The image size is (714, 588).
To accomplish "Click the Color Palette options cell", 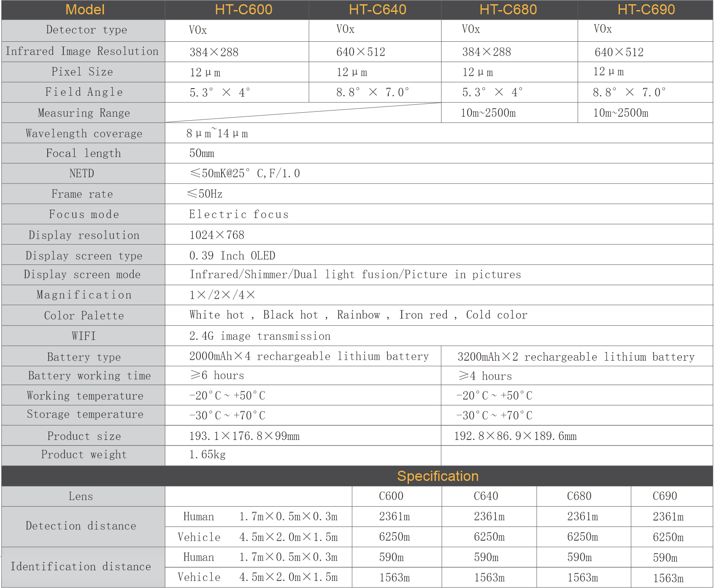I will coord(358,315).
